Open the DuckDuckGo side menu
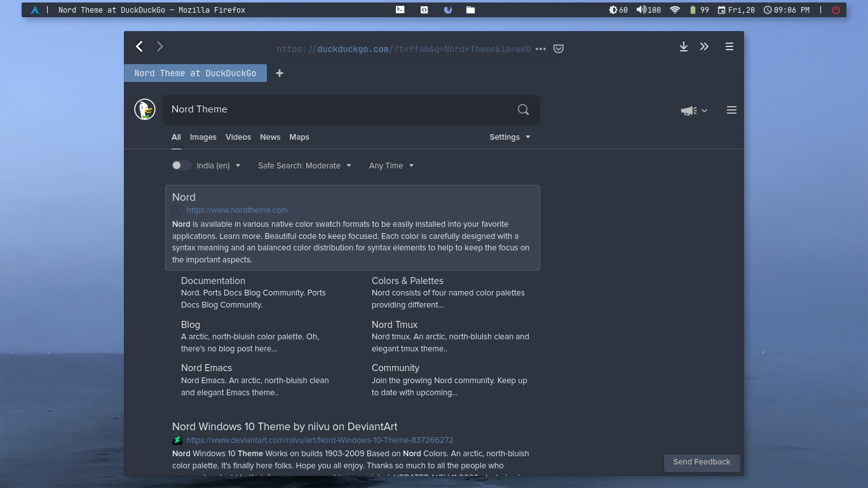Viewport: 868px width, 488px height. click(x=731, y=110)
